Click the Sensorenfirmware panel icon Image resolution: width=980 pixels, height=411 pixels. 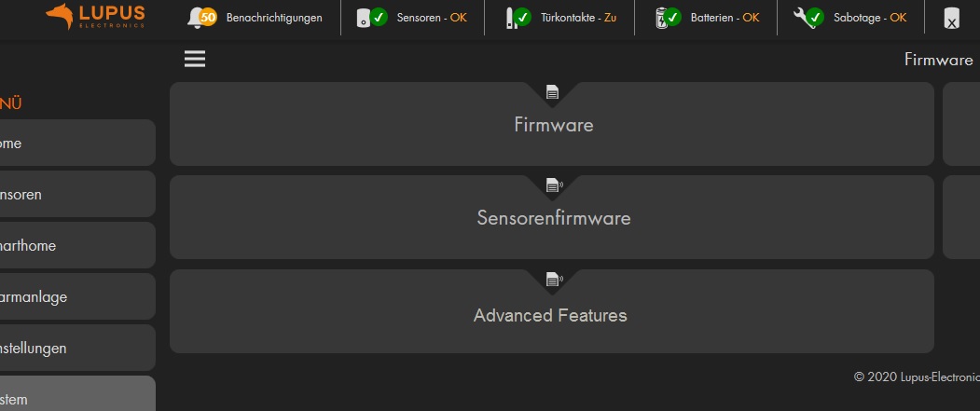553,185
